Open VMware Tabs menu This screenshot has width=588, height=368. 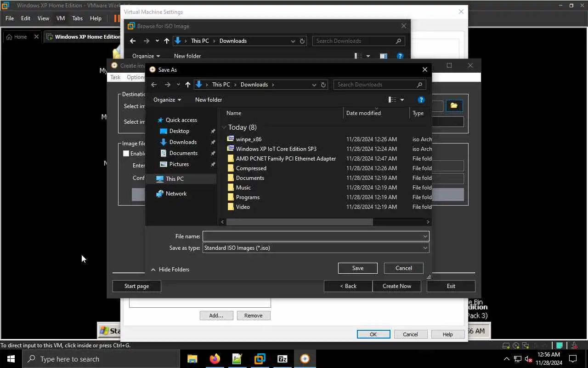pos(78,18)
